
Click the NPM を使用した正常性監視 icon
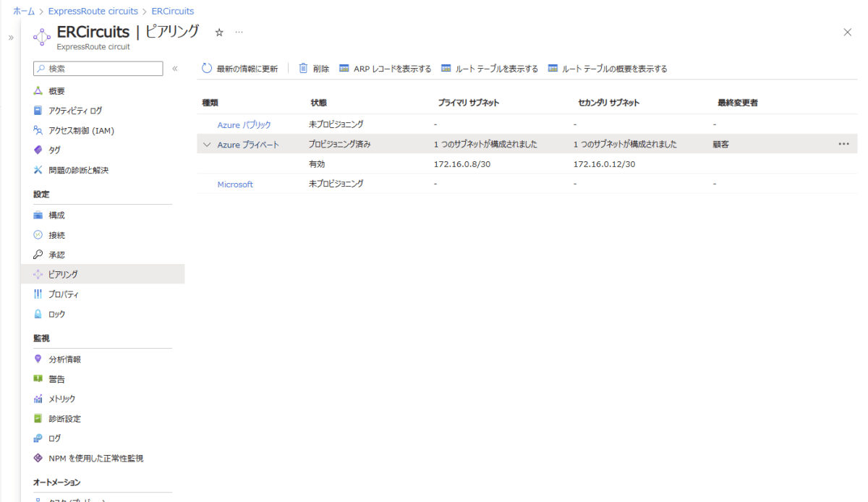point(38,458)
